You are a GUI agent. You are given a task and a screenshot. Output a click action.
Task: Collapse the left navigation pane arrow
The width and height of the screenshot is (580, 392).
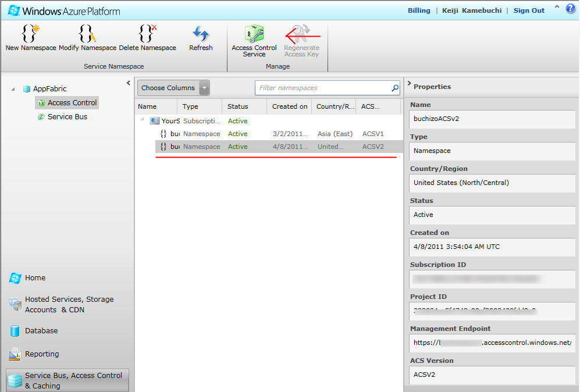pos(129,83)
